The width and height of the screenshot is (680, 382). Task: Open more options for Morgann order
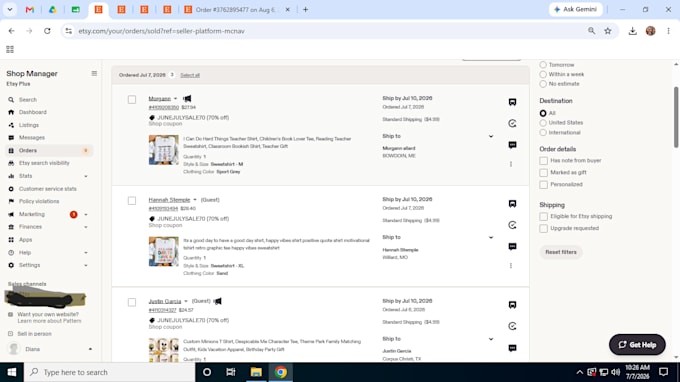511,164
